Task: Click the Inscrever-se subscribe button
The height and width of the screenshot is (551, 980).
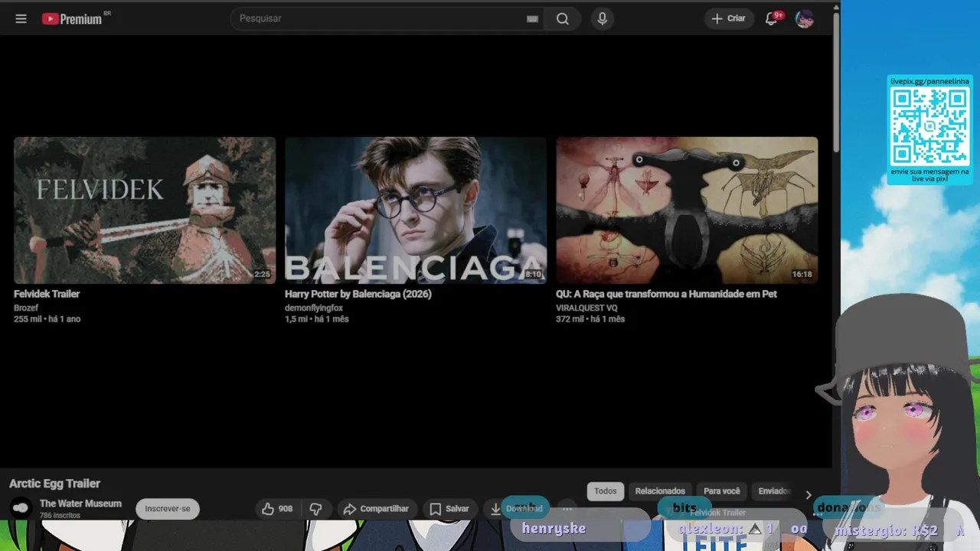Action: (x=168, y=509)
